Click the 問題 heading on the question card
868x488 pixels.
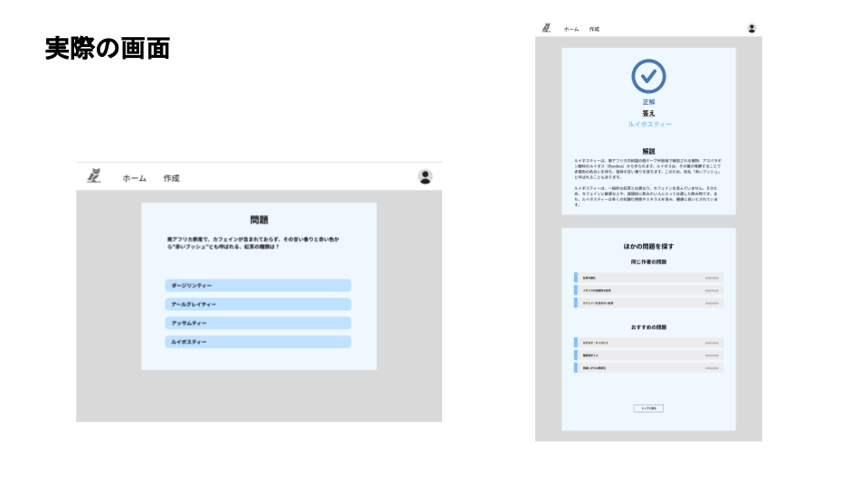tap(259, 221)
